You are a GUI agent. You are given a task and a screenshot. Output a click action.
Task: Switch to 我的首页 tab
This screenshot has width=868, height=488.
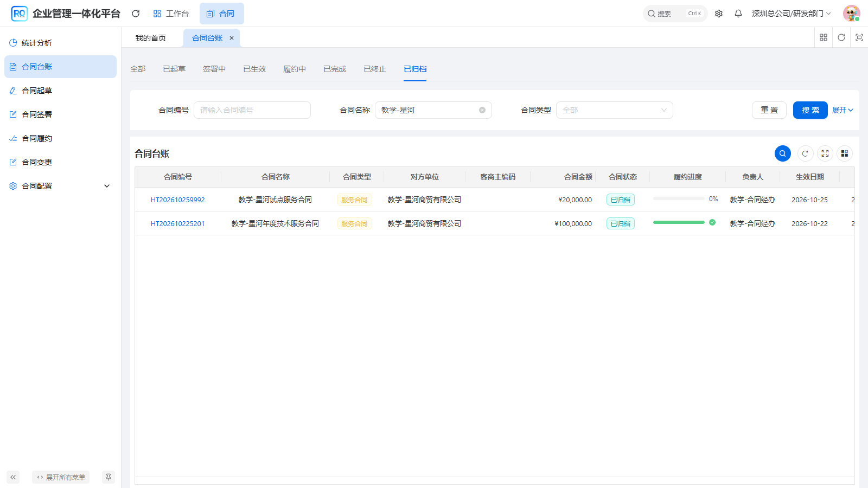click(151, 38)
